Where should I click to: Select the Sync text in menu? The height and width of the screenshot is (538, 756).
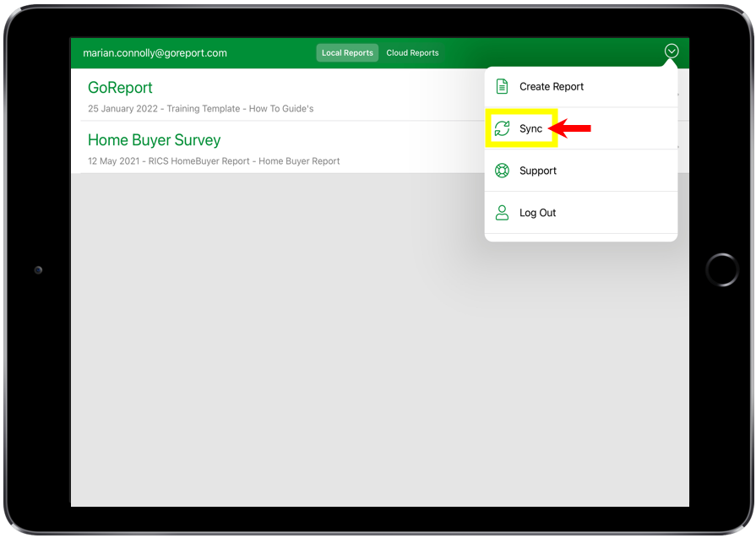530,128
